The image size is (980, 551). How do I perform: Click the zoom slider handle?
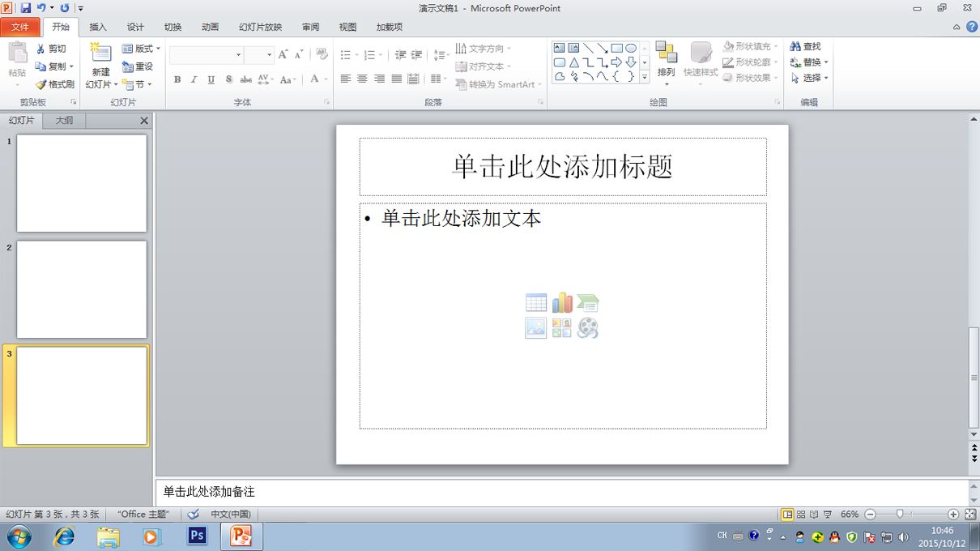[900, 514]
